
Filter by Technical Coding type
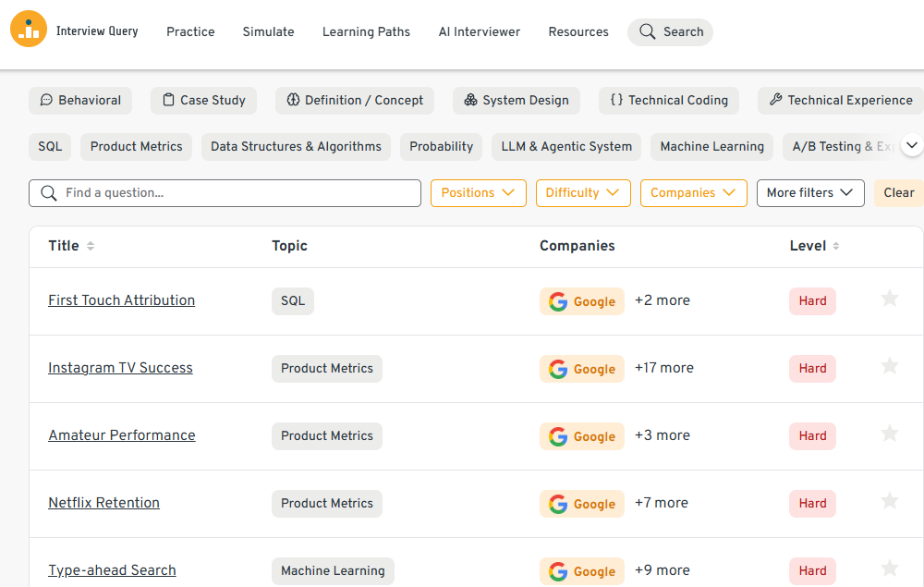click(x=669, y=101)
